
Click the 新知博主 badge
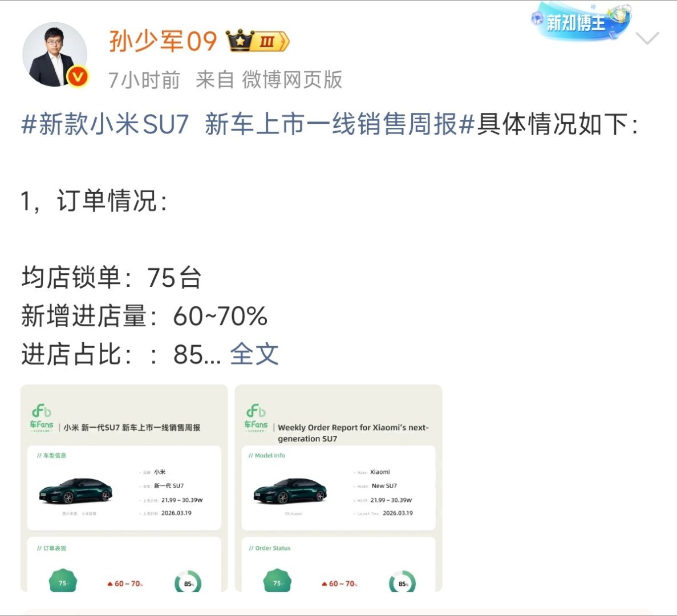581,21
